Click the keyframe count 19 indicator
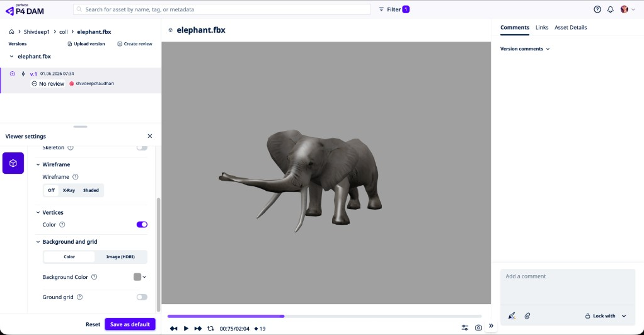Image resolution: width=644 pixels, height=335 pixels. 260,329
